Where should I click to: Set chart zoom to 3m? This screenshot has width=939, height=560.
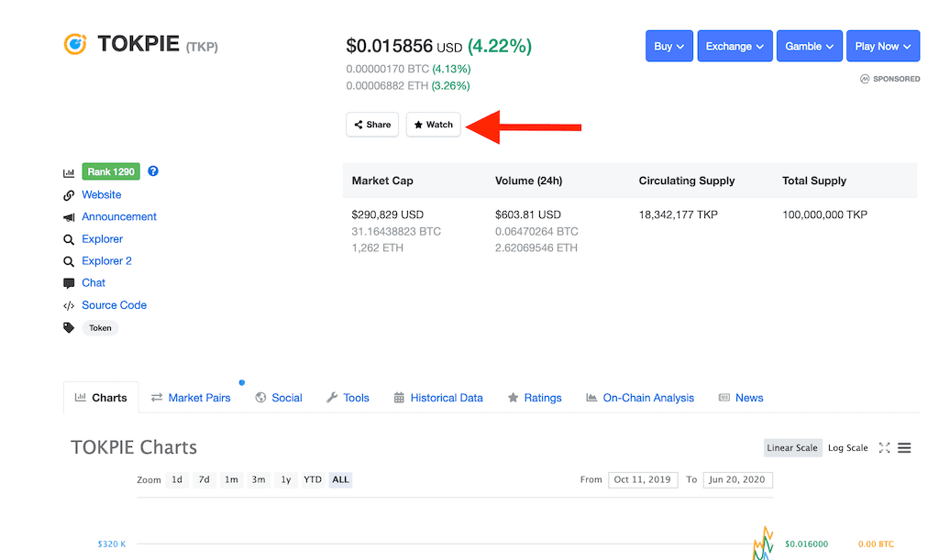(258, 480)
